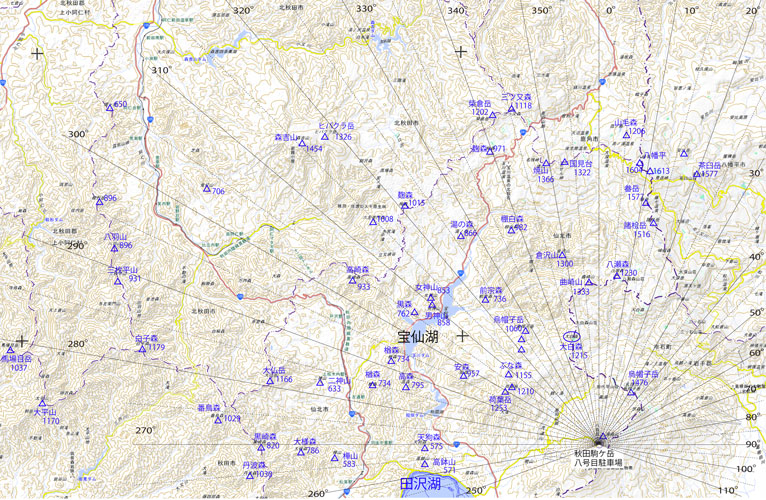Click the 国見台 1322 triangle marker
The image size is (766, 500).
pos(564,162)
